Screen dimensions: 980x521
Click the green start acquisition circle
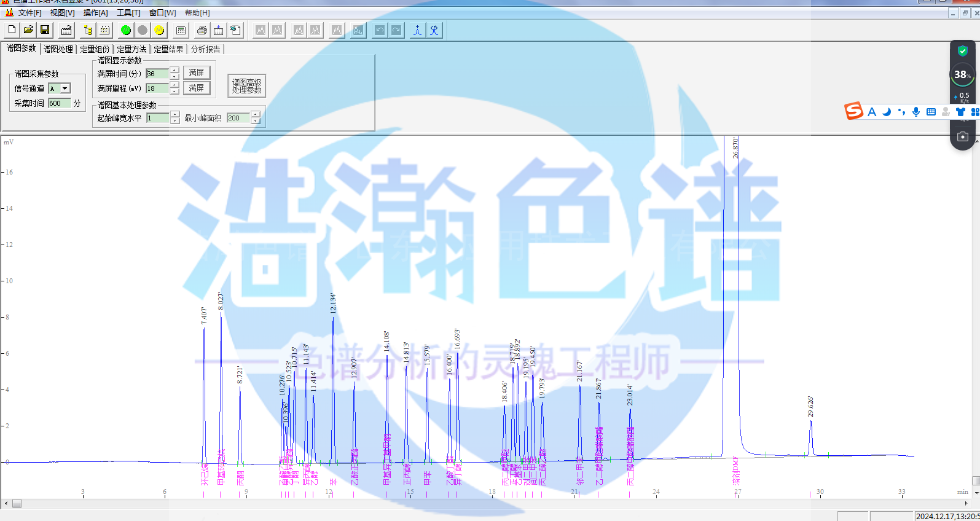coord(126,30)
